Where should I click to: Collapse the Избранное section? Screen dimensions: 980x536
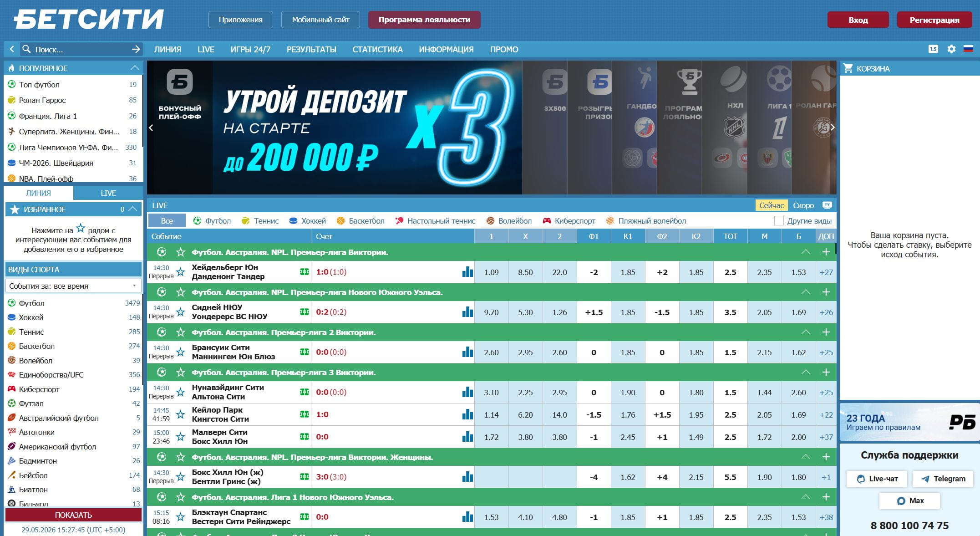click(132, 209)
